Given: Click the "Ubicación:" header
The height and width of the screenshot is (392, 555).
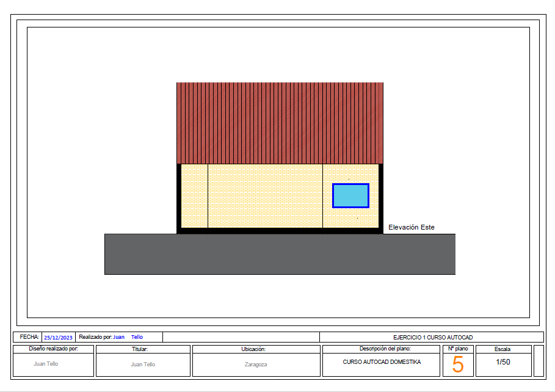Looking at the screenshot, I should coord(253,349).
